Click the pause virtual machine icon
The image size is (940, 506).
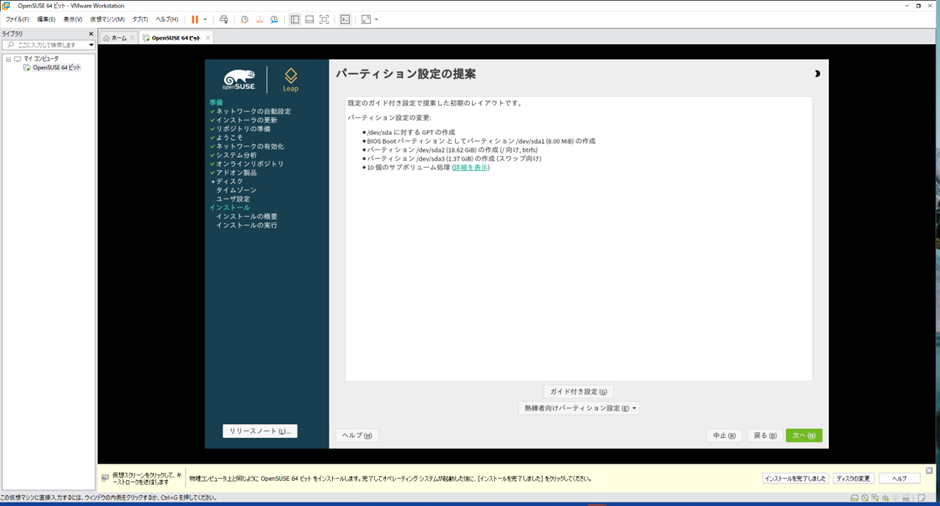[195, 19]
